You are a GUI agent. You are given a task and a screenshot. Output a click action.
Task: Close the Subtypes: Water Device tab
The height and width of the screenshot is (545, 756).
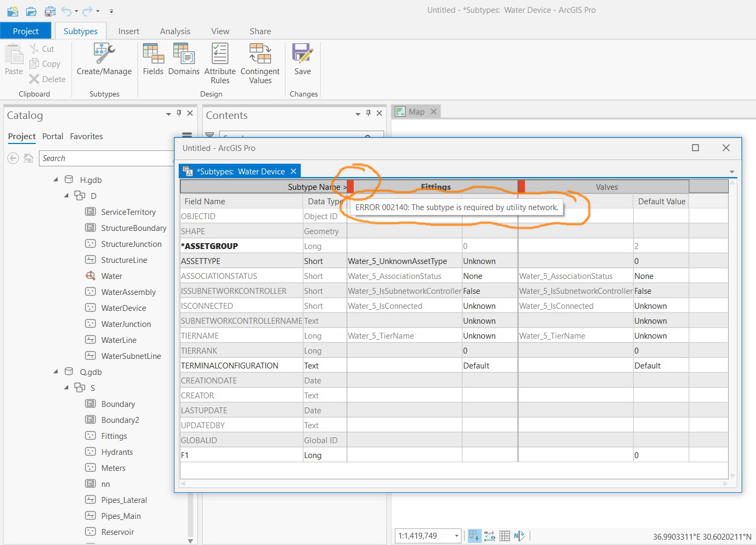pos(293,171)
